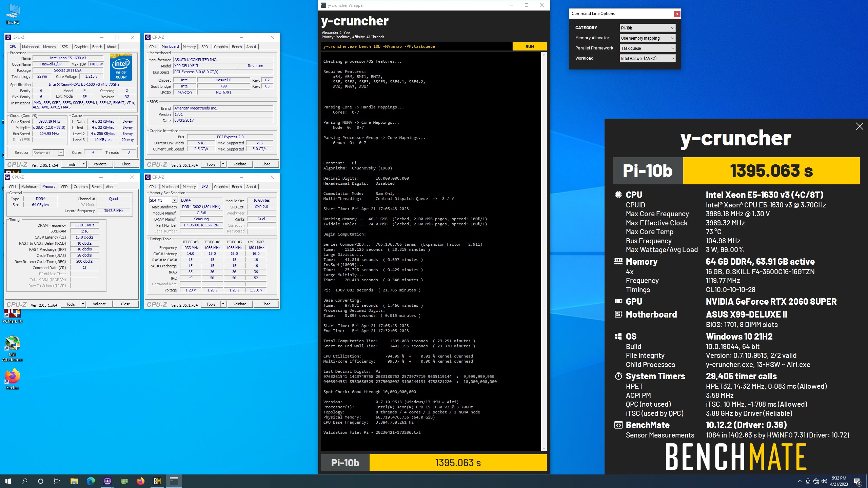The image size is (868, 488).
Task: Close BenchMate result panel with X
Action: 860,126
